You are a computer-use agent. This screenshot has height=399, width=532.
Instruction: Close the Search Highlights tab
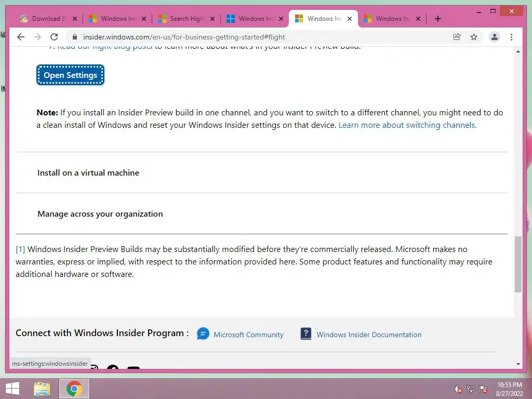[212, 19]
